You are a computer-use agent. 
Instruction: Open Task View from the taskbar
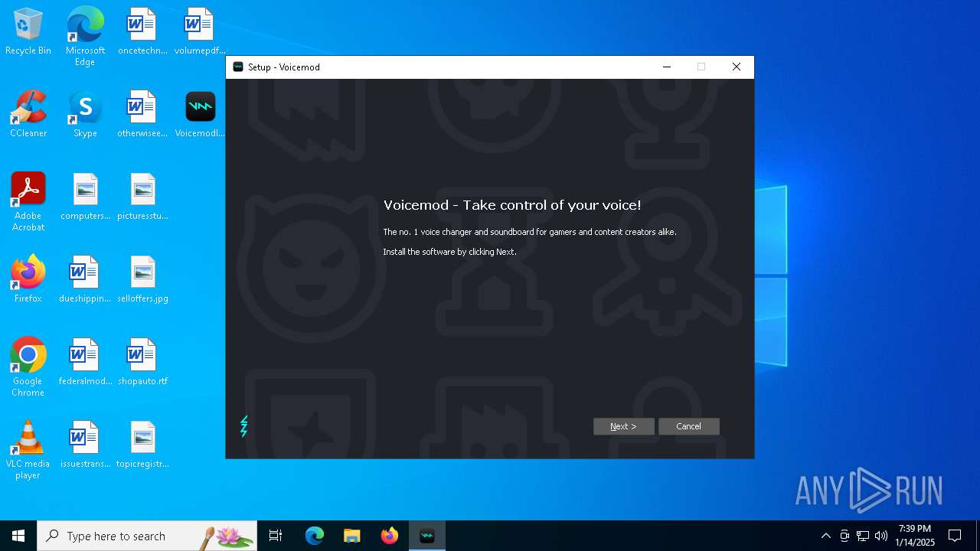(x=276, y=536)
